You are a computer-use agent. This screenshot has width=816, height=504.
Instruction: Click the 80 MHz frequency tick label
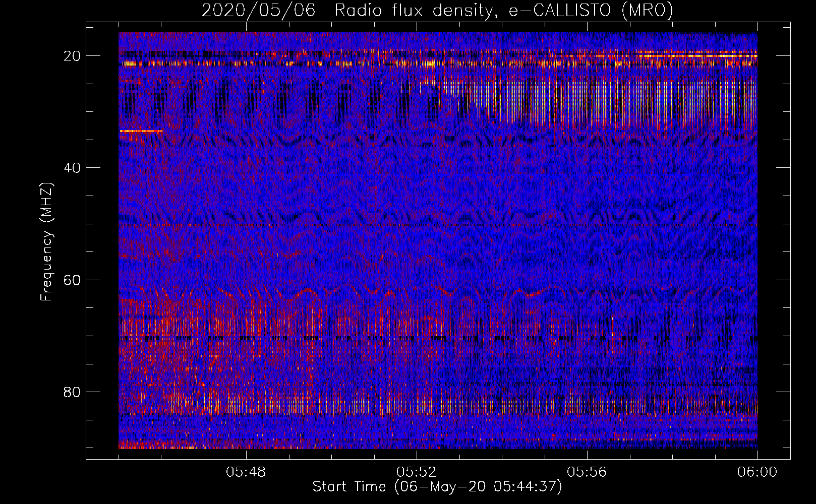coord(72,392)
